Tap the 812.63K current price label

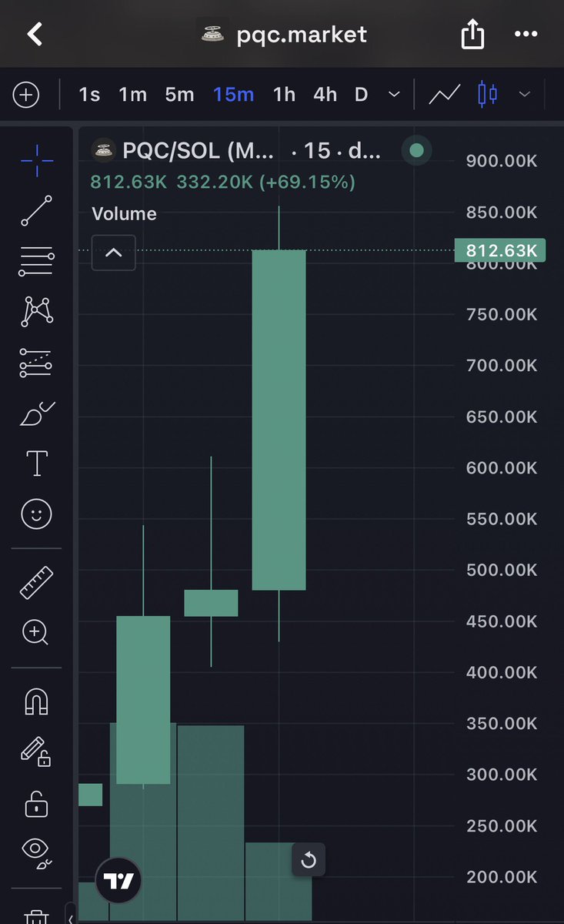tap(500, 251)
